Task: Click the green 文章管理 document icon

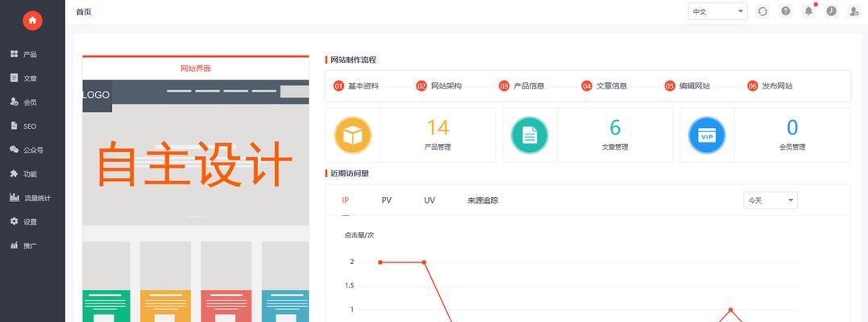Action: (x=530, y=135)
